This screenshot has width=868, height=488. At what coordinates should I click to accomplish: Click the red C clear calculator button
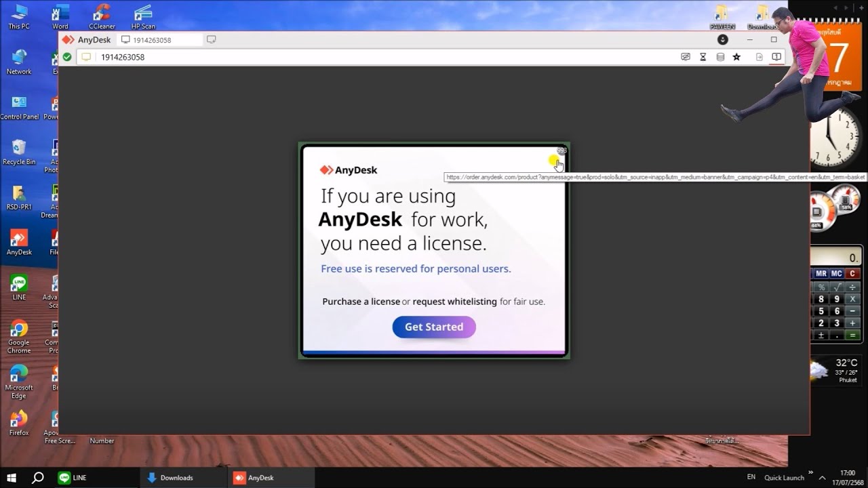coord(853,274)
